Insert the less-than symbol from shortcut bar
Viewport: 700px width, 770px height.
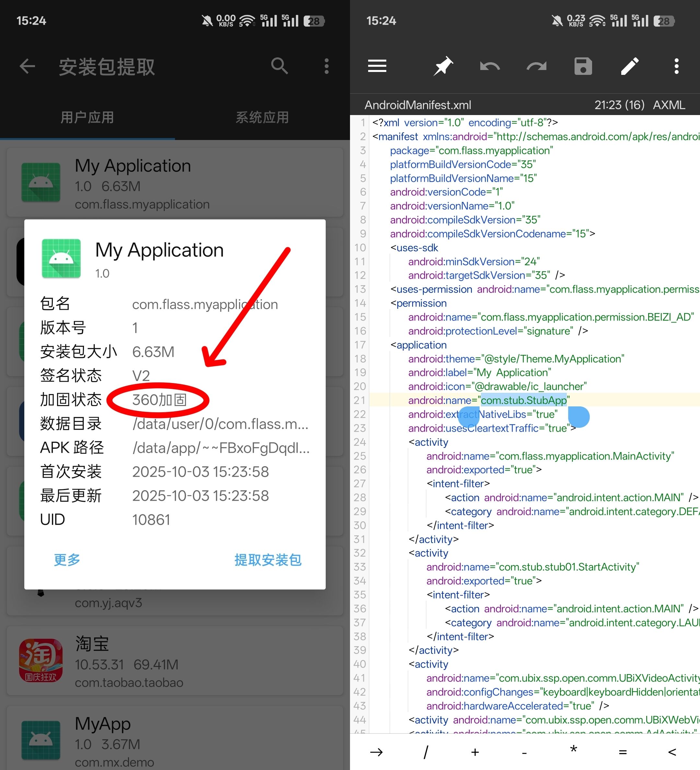[x=672, y=752]
